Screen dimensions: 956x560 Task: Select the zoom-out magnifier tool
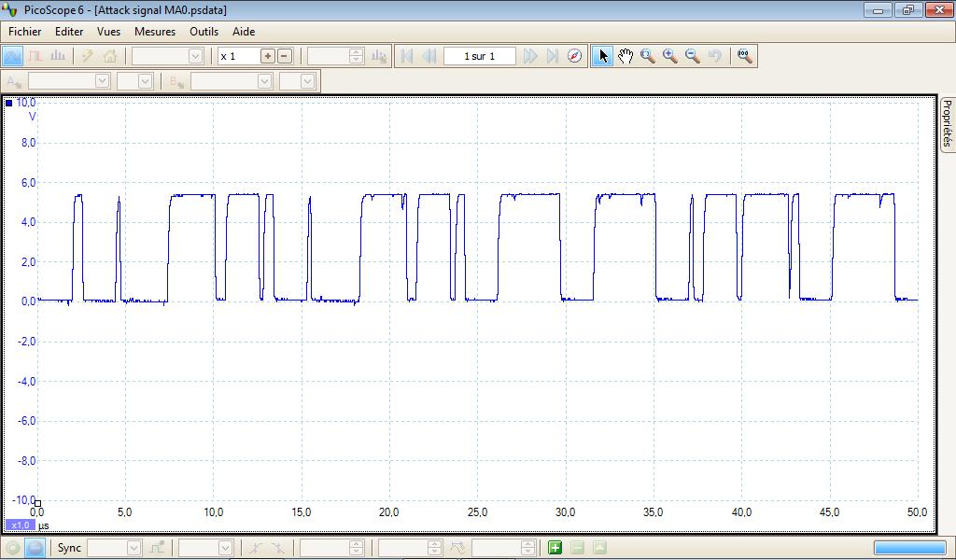(x=693, y=56)
